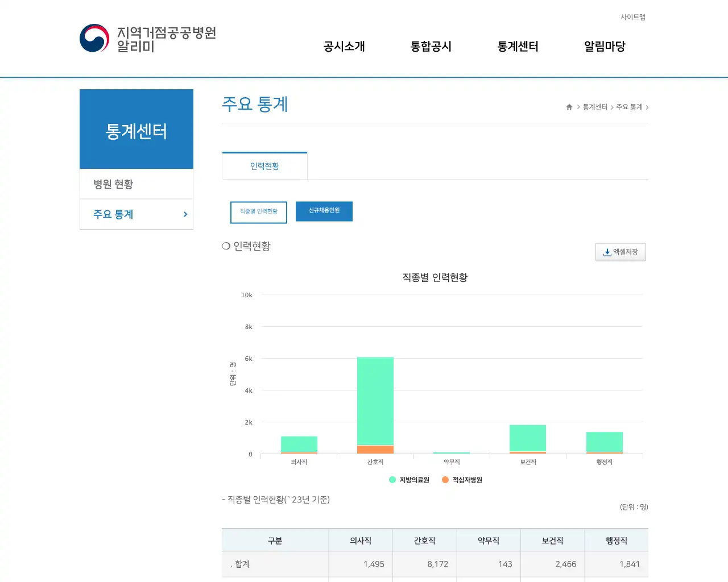Viewport: 728px width, 582px height.
Task: Toggle the 지방의료원 legend marker
Action: (x=392, y=480)
